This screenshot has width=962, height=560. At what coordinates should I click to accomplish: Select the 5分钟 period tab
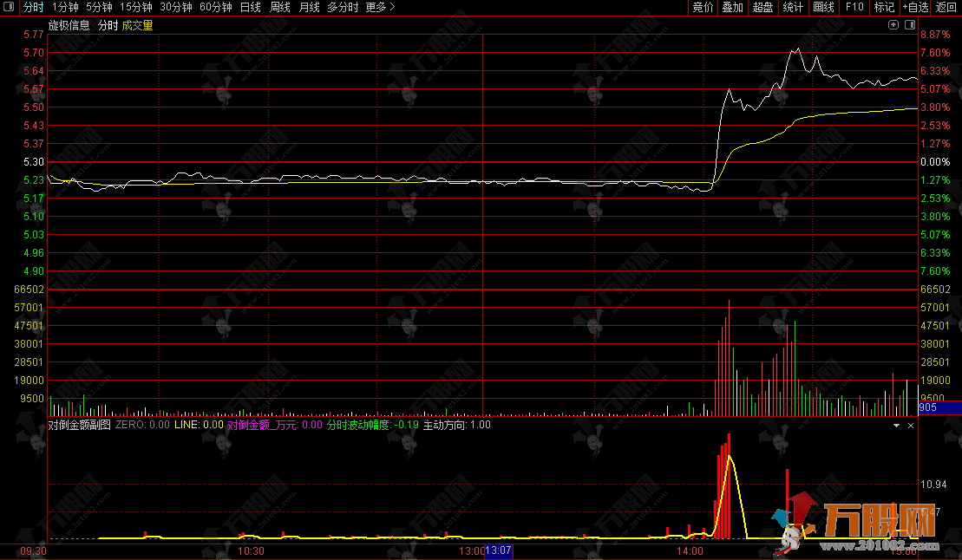point(99,7)
